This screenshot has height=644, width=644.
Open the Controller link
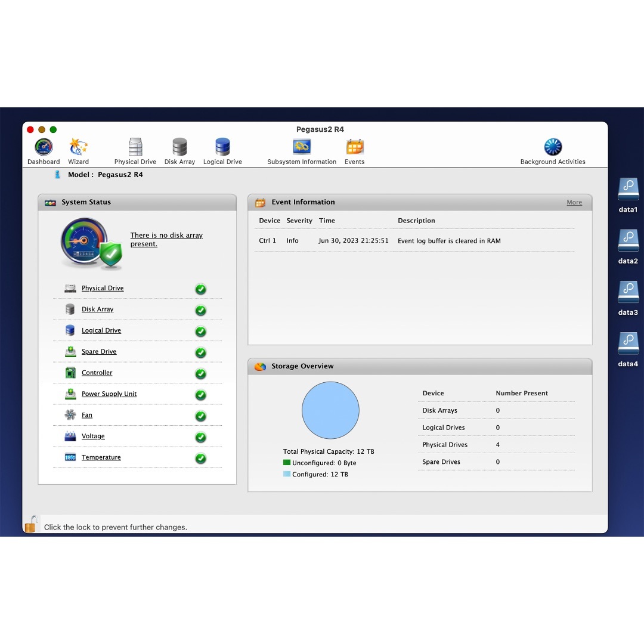97,373
